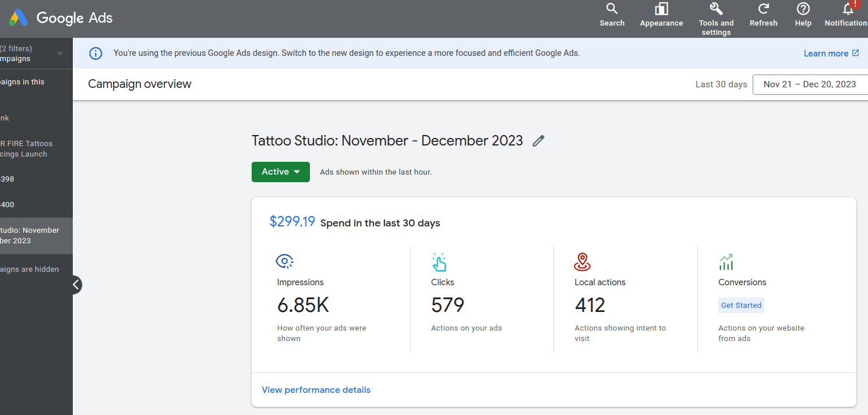The height and width of the screenshot is (415, 868).
Task: Click 'Actions on your website from ads' text
Action: coord(761,334)
